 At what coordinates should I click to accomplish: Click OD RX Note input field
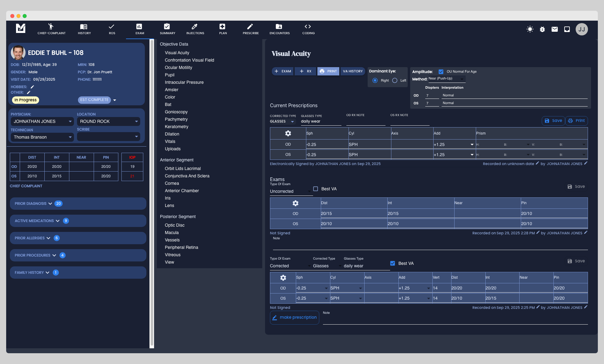(x=365, y=122)
